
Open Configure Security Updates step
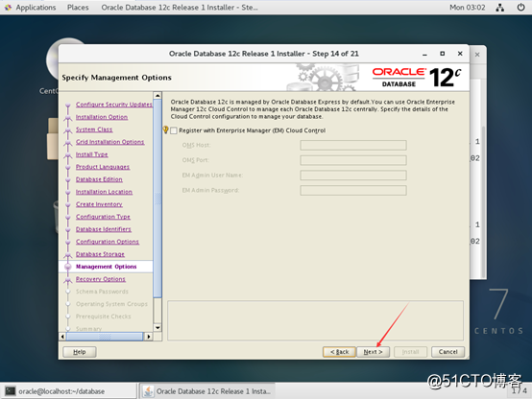(114, 105)
